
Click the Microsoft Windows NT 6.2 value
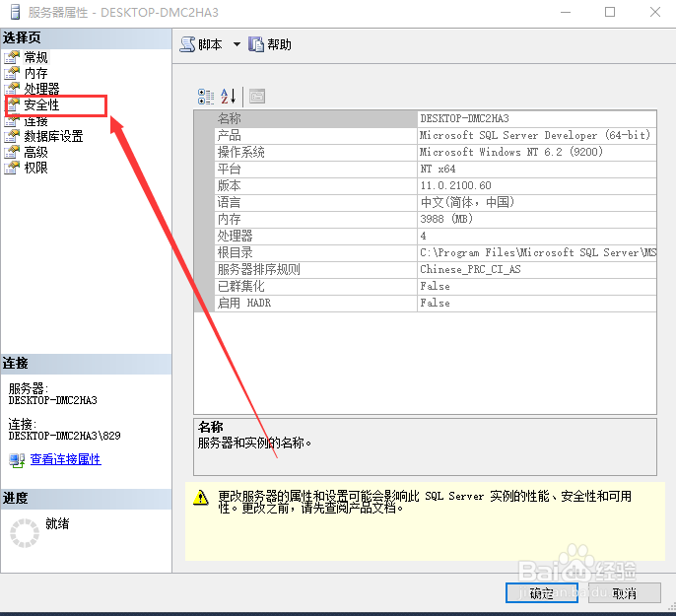tap(511, 152)
